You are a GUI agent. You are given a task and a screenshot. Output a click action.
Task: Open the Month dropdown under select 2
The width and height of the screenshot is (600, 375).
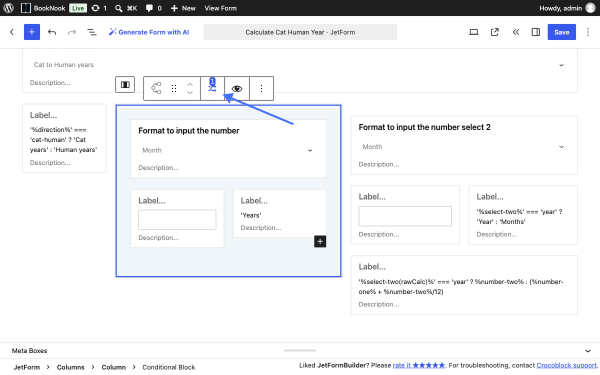pos(464,147)
